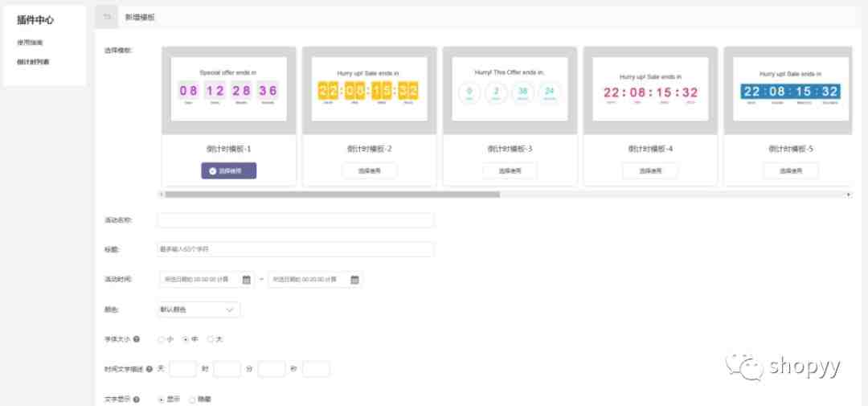Screen dimensions: 868x406
Task: Open the 默认颜色 color dropdown
Action: [x=199, y=310]
